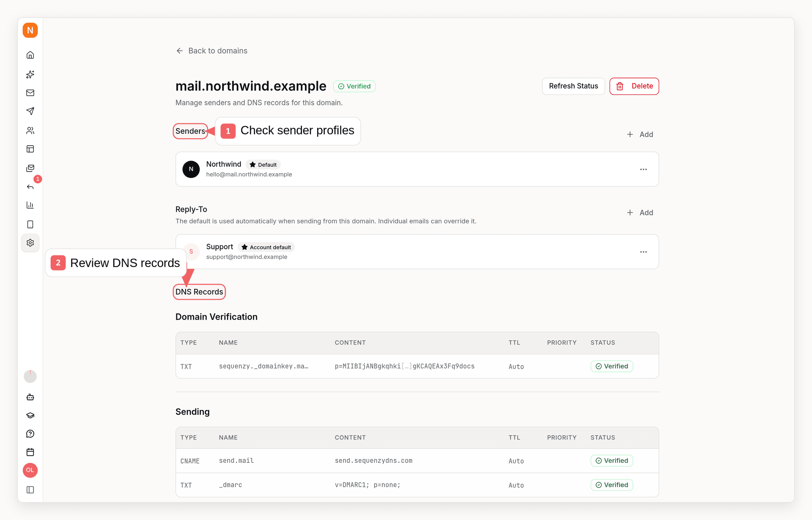Open the contacts people icon
The height and width of the screenshot is (520, 812).
tap(30, 131)
